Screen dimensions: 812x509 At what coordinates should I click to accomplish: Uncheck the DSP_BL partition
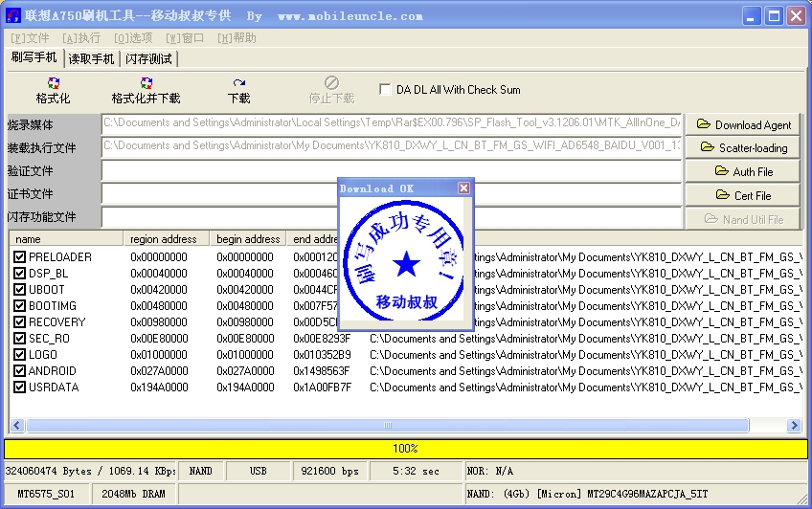20,273
